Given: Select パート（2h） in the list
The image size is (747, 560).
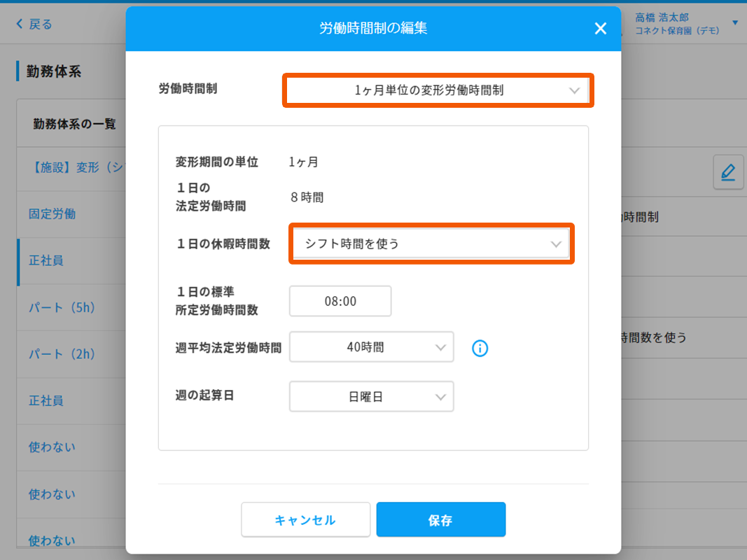Looking at the screenshot, I should 62,354.
